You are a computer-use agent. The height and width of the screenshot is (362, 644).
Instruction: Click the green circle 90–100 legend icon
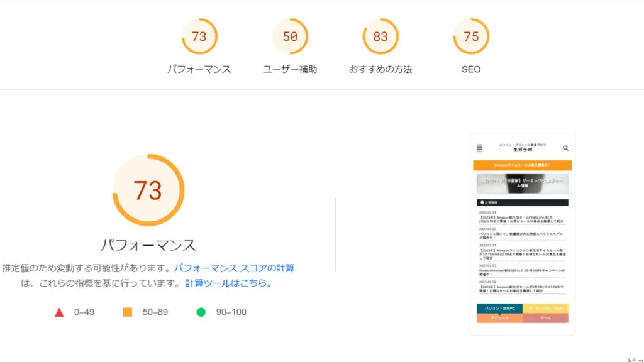coord(201,312)
